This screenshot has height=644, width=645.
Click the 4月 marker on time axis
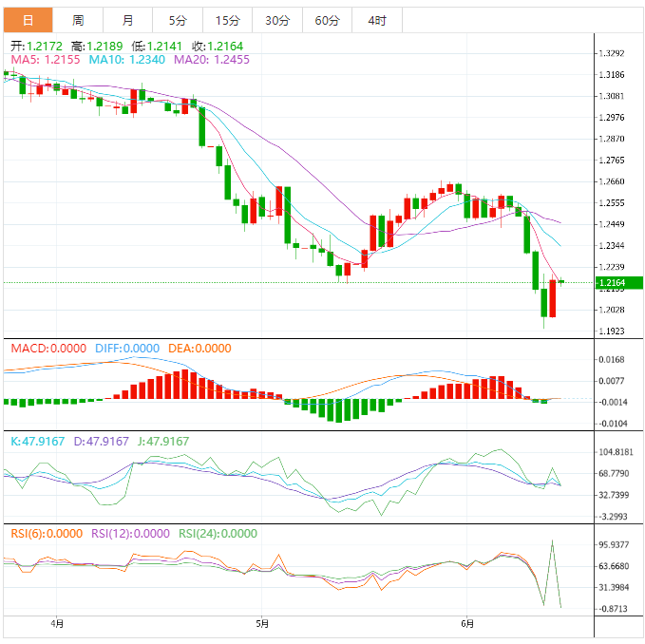58,624
